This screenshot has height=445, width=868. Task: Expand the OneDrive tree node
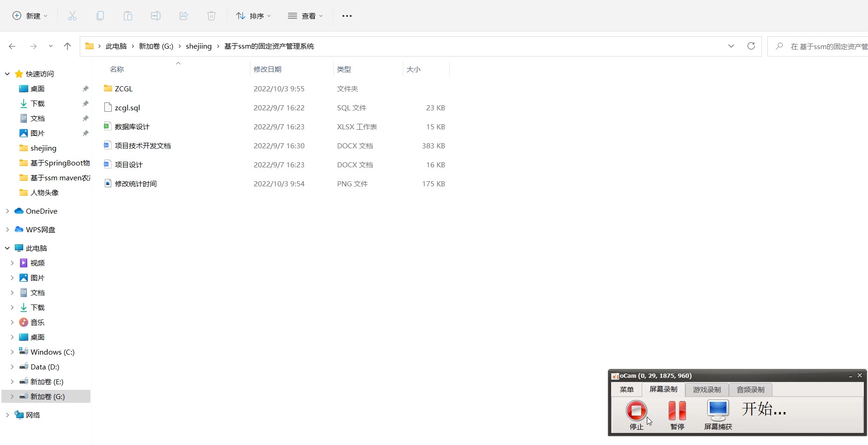click(x=7, y=211)
